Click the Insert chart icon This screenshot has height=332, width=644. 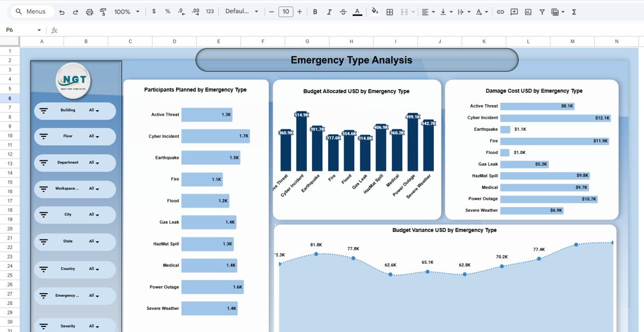point(528,12)
